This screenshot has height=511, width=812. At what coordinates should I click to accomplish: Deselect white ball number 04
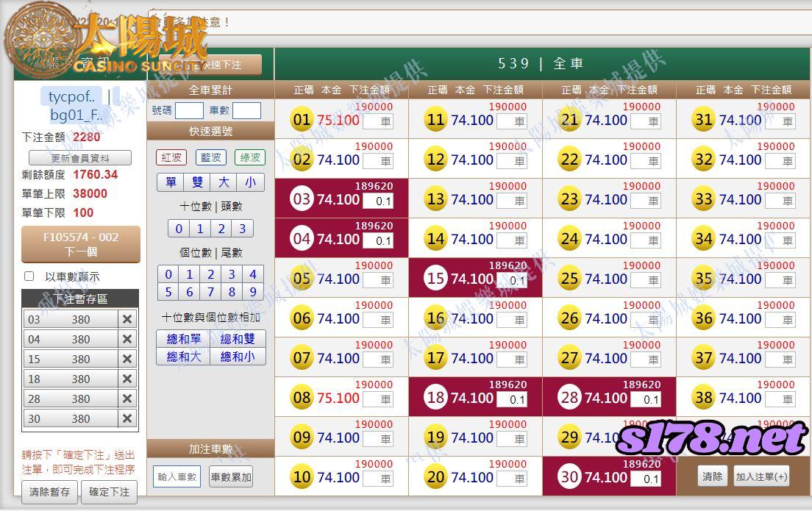coord(302,239)
